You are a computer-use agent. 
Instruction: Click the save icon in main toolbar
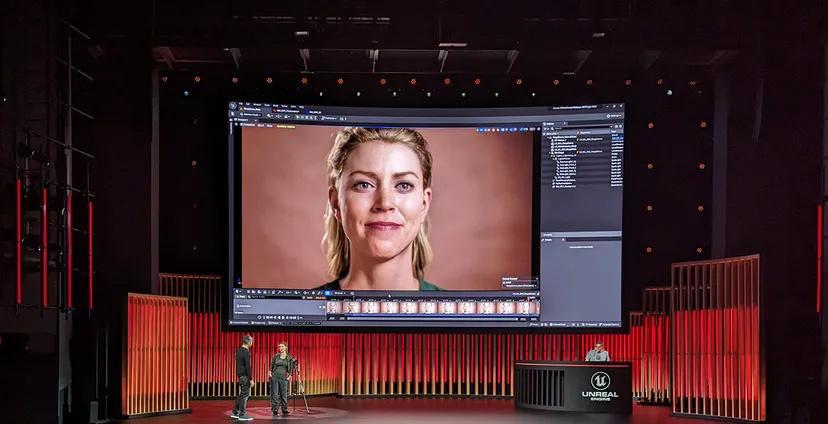[232, 114]
